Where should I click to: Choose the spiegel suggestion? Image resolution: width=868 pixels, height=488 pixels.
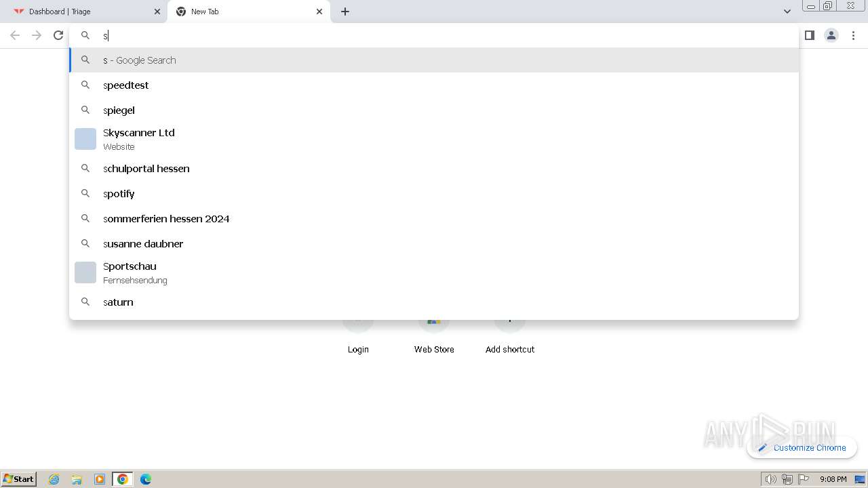point(434,110)
